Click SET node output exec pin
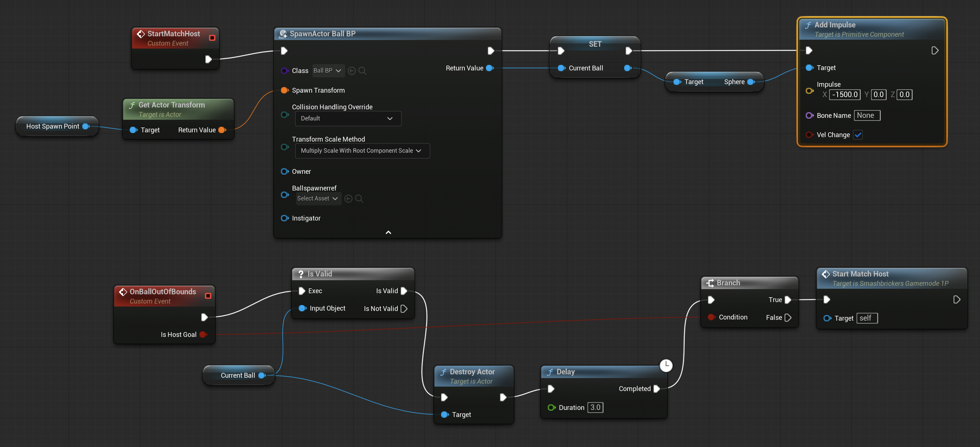Viewport: 980px width, 447px height. pos(629,51)
